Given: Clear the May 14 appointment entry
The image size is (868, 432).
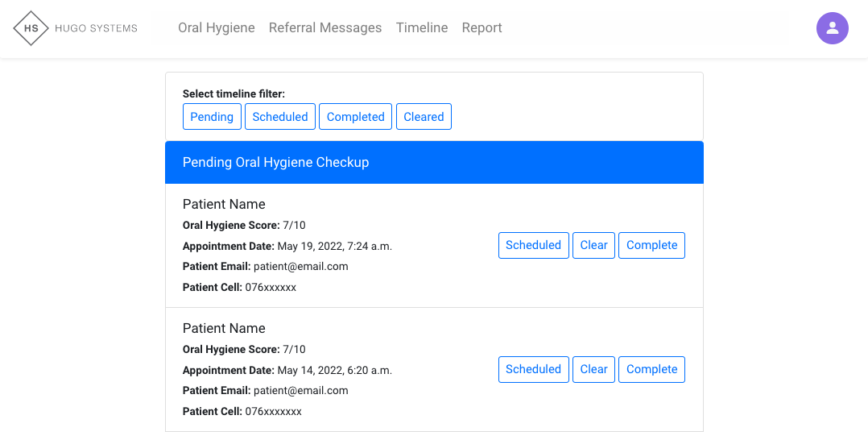Looking at the screenshot, I should click(593, 370).
